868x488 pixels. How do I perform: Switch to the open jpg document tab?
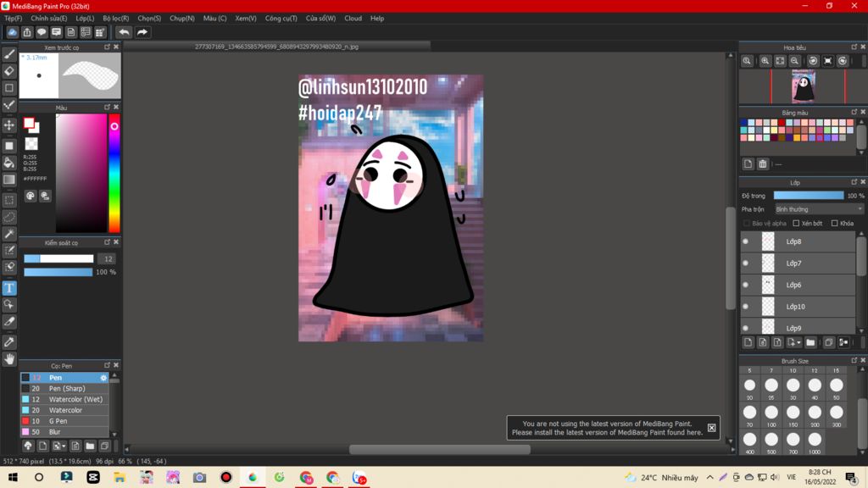(277, 47)
